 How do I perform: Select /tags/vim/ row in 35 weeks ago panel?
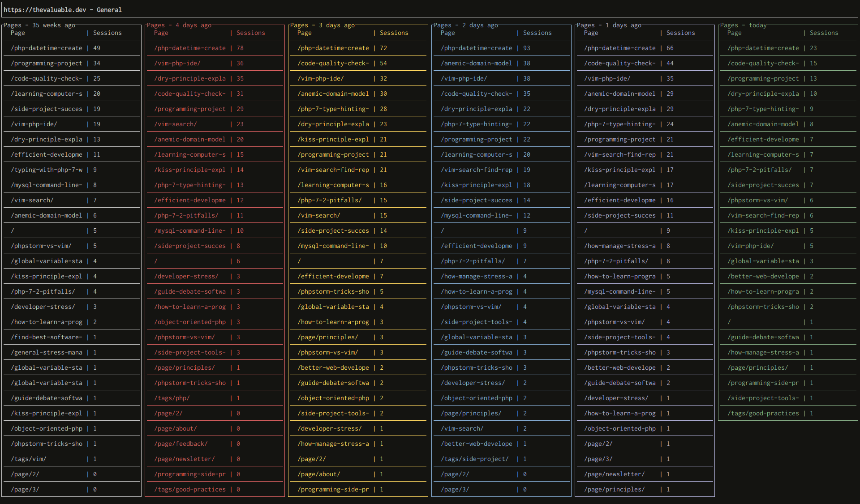coord(29,459)
